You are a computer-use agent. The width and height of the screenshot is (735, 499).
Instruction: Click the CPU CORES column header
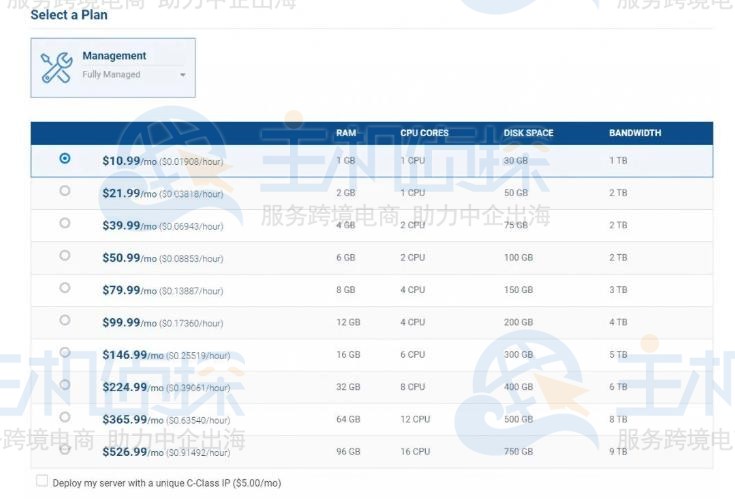pyautogui.click(x=424, y=133)
